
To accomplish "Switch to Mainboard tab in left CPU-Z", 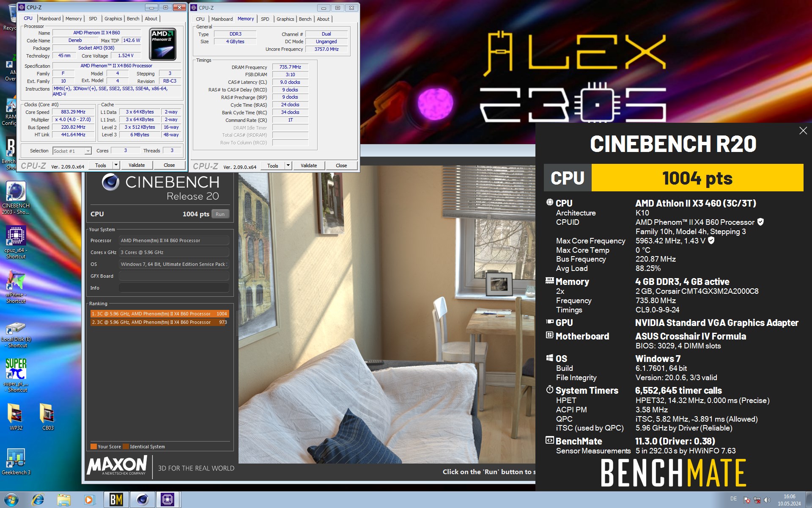I will [50, 19].
